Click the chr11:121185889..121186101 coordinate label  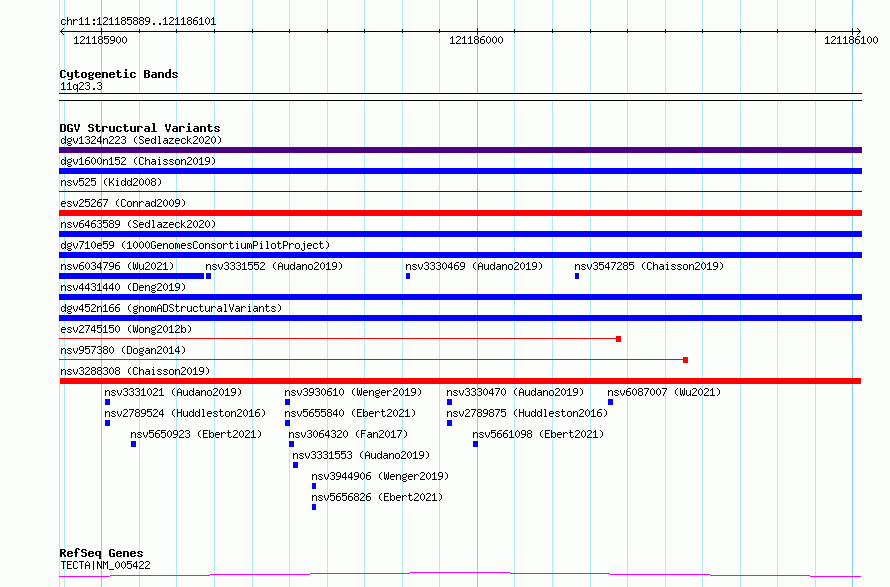coord(138,21)
